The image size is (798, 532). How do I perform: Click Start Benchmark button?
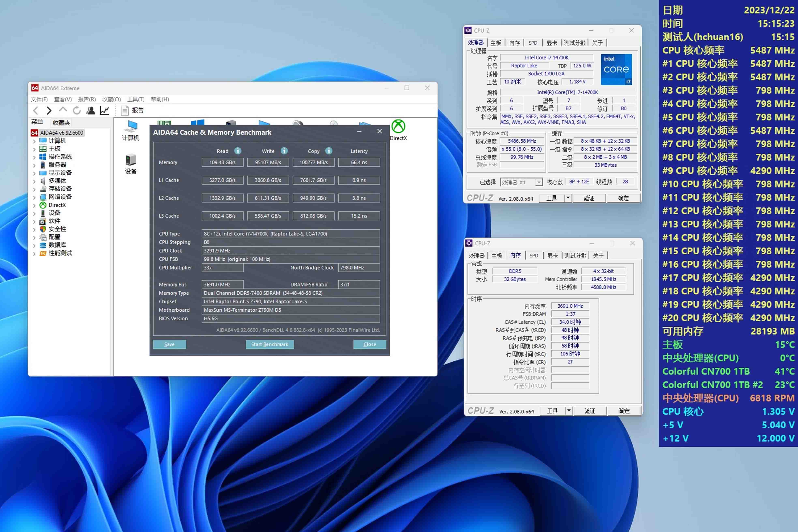click(270, 344)
